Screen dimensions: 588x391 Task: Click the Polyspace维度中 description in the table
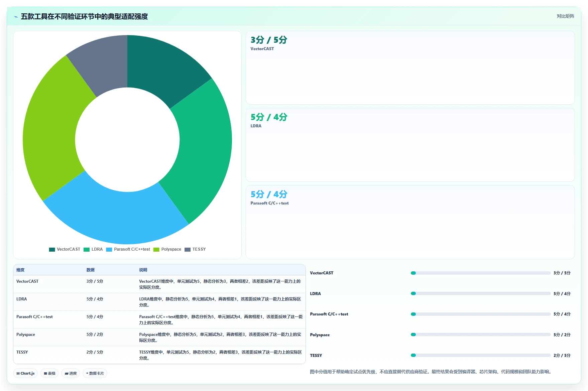[220, 338]
